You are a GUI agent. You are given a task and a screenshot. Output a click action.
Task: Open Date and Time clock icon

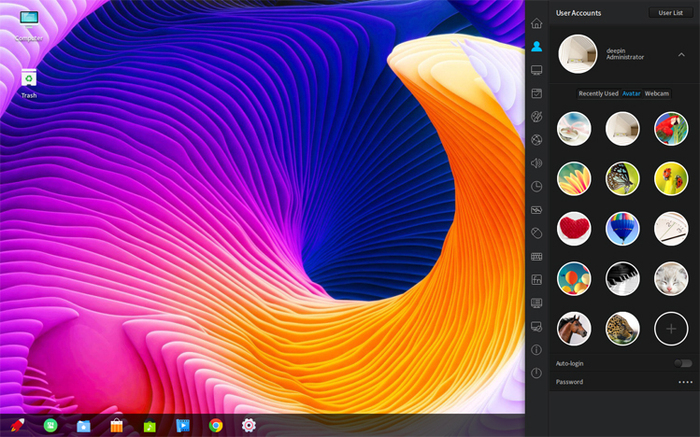point(537,186)
